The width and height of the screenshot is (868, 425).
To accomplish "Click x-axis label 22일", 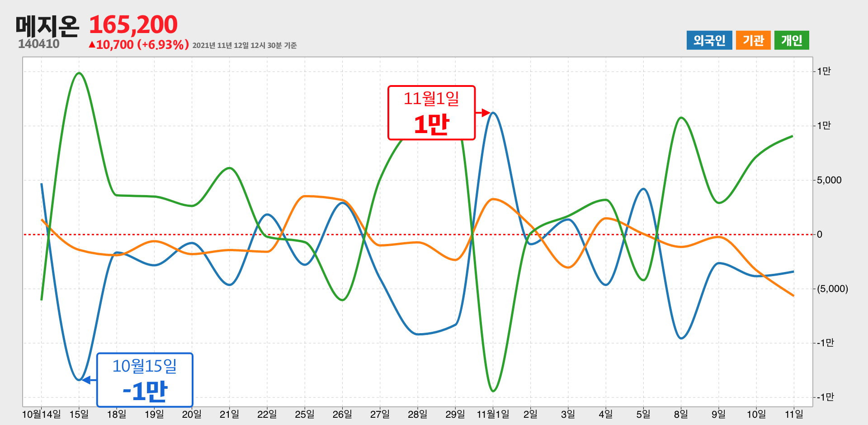I will tap(267, 414).
